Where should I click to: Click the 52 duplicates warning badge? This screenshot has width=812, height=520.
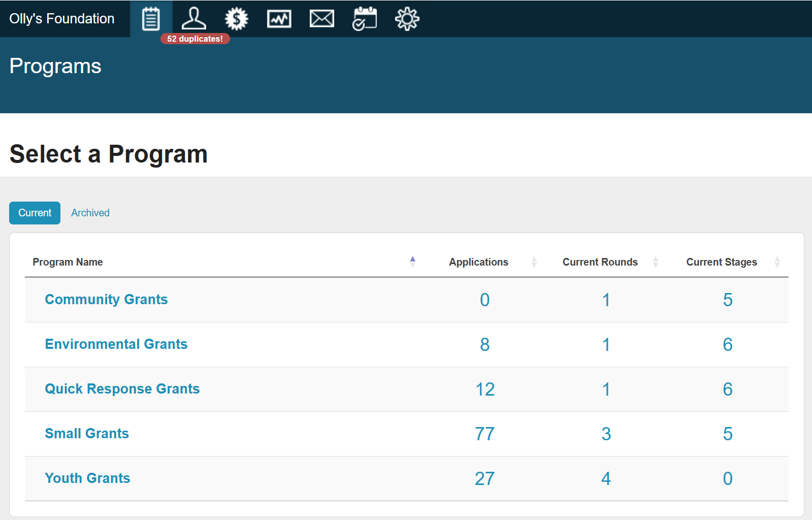pos(195,39)
